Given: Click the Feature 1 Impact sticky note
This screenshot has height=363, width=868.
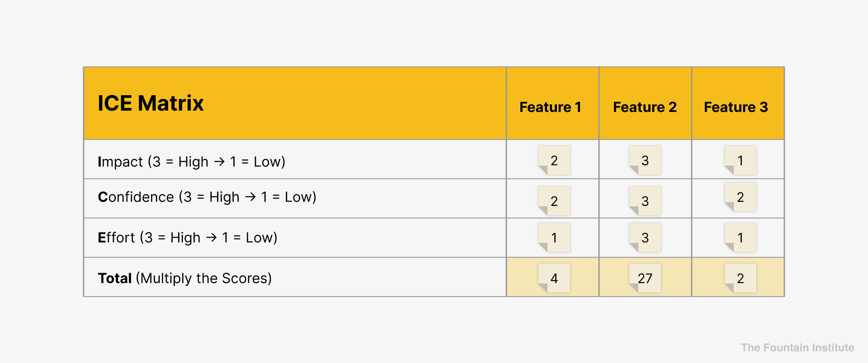Looking at the screenshot, I should [x=554, y=160].
